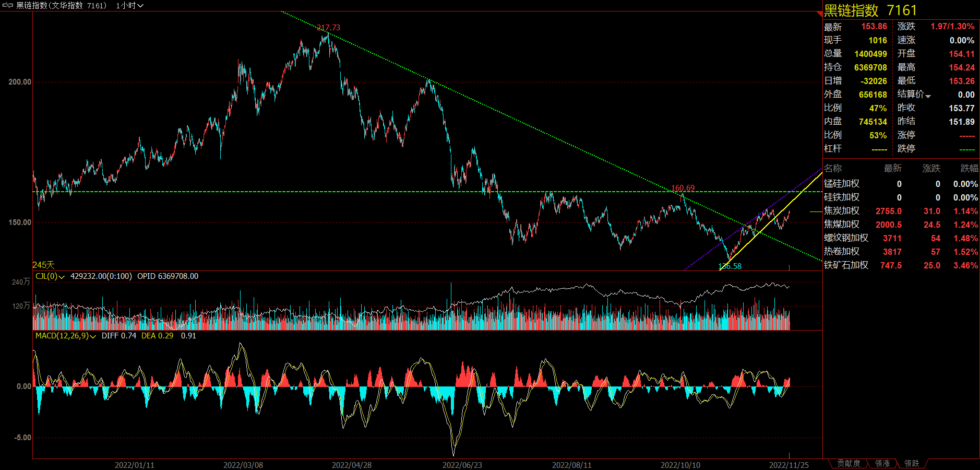Click the latest price value 153.86
Screen dimensions: 980x470
874,26
